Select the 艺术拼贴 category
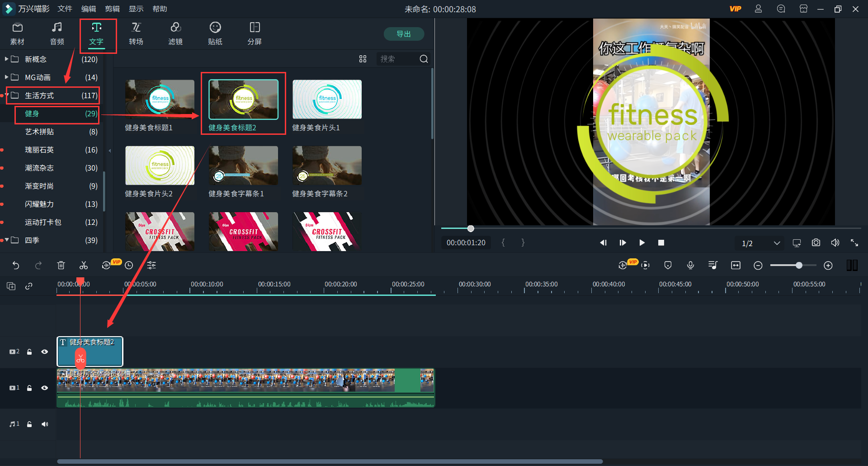The height and width of the screenshot is (466, 868). tap(39, 132)
